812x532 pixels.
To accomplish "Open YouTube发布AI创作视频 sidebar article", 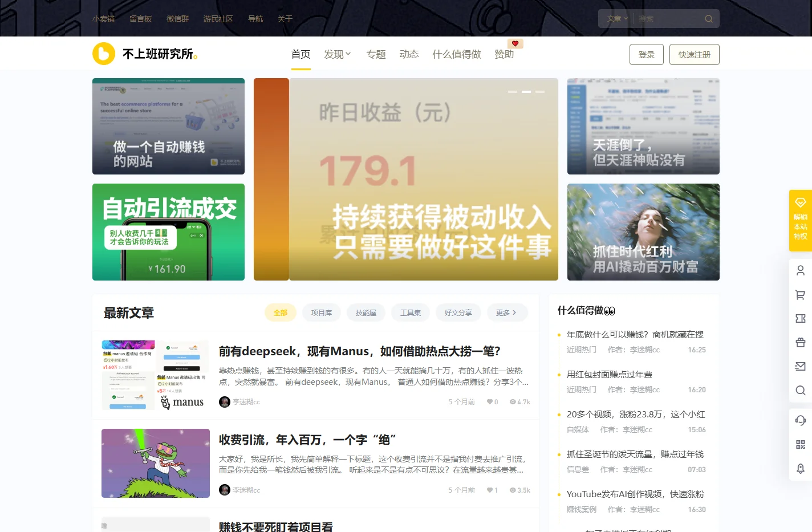I will (x=635, y=494).
